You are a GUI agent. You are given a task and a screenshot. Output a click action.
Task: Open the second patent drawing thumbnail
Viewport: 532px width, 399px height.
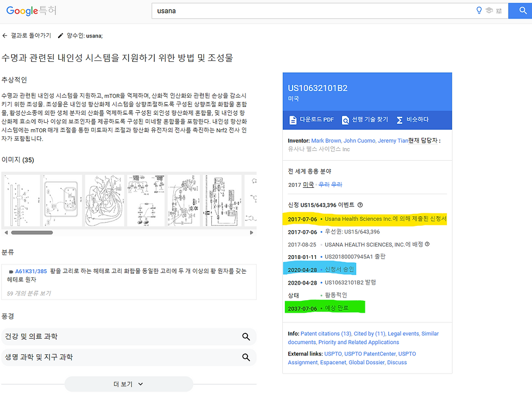pos(63,200)
